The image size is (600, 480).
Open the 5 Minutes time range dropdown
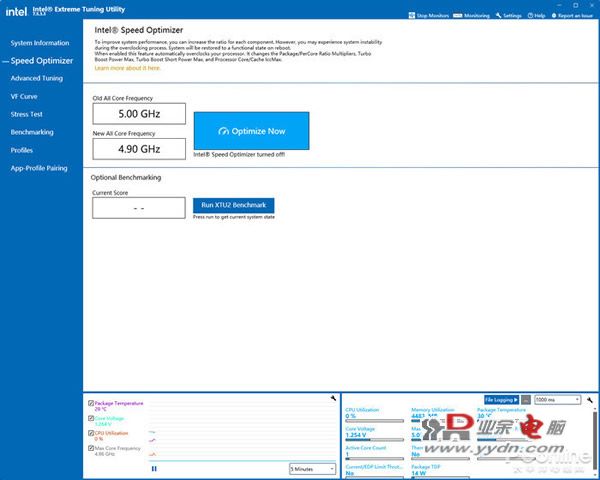tap(312, 469)
